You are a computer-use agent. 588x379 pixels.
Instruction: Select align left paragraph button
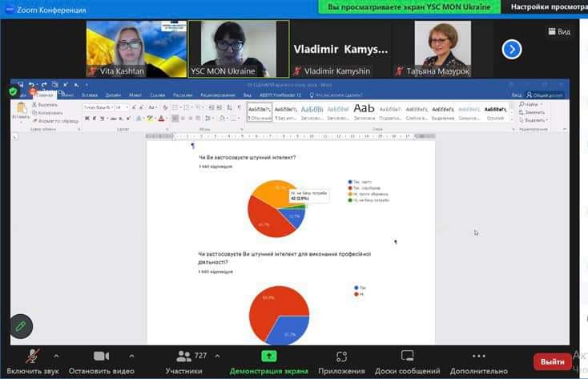pos(175,119)
